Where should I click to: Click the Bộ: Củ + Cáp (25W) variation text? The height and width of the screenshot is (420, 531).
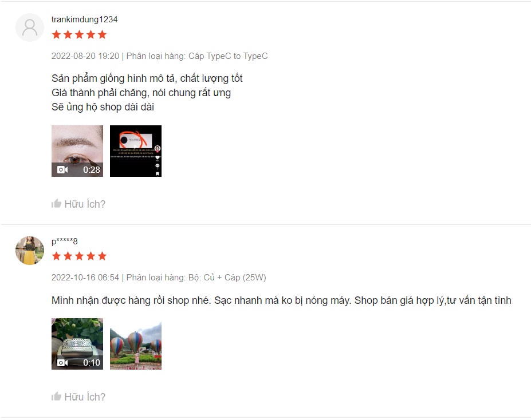(x=227, y=278)
